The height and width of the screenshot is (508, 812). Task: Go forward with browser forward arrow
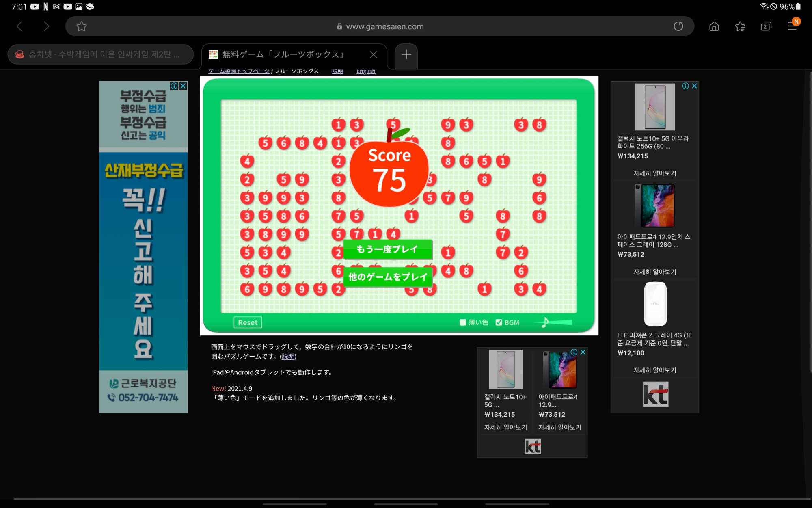(x=46, y=26)
